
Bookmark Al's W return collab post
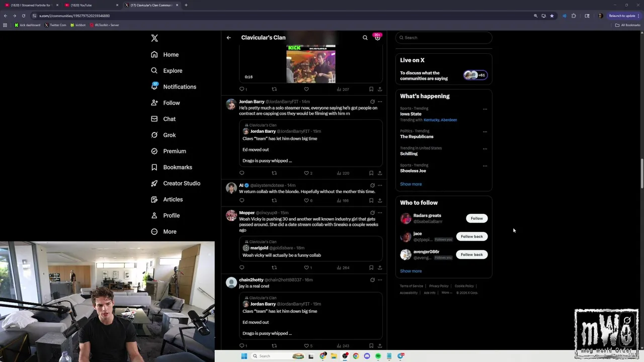[x=371, y=200]
